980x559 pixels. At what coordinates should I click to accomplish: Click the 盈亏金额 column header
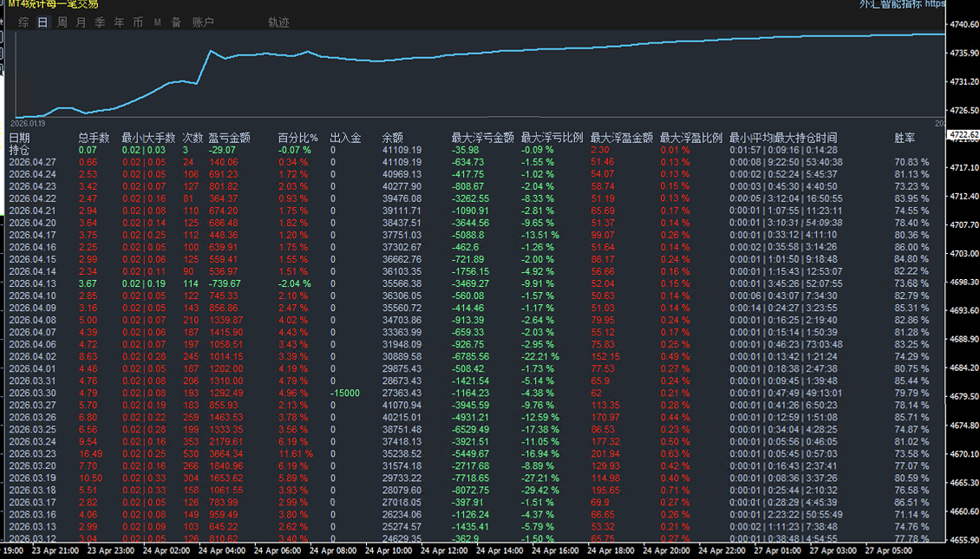coord(229,138)
